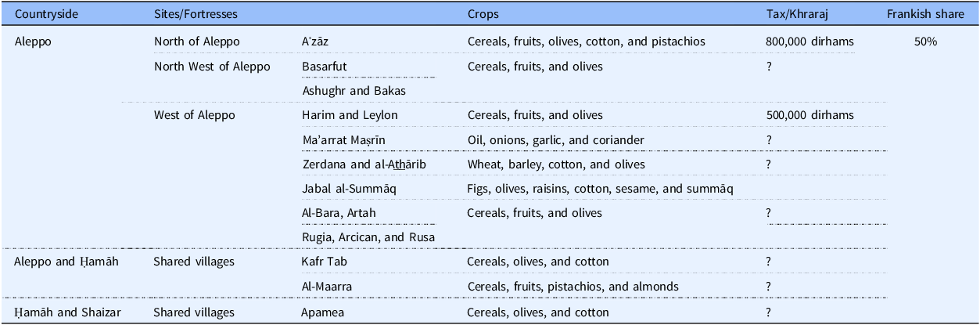Click the 800,000 dirhams tax value
This screenshot has height=325, width=980.
point(810,42)
